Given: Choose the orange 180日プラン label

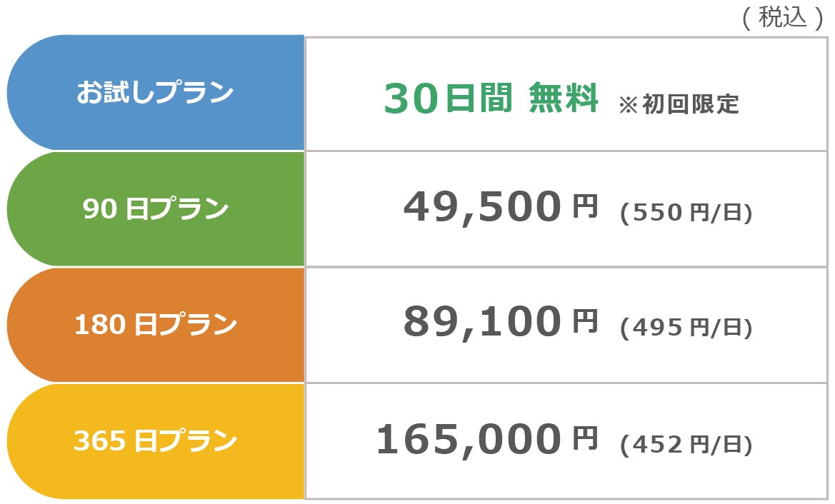Looking at the screenshot, I should tap(155, 325).
